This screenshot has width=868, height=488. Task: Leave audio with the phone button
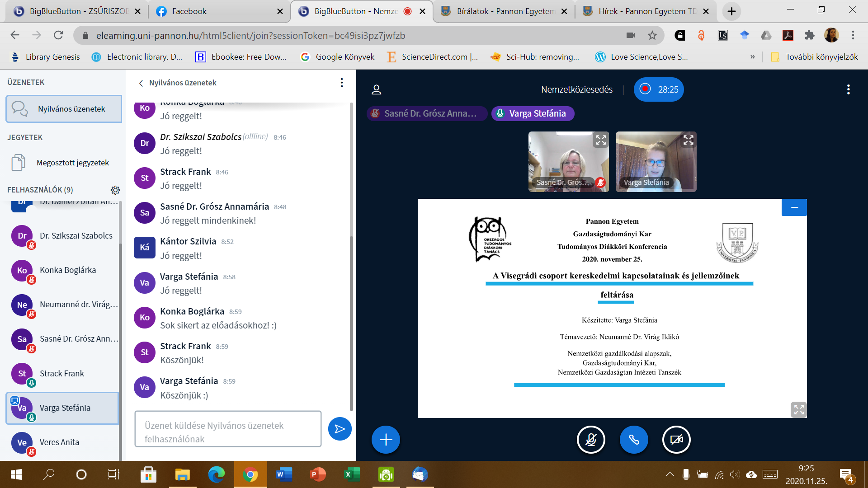coord(633,439)
